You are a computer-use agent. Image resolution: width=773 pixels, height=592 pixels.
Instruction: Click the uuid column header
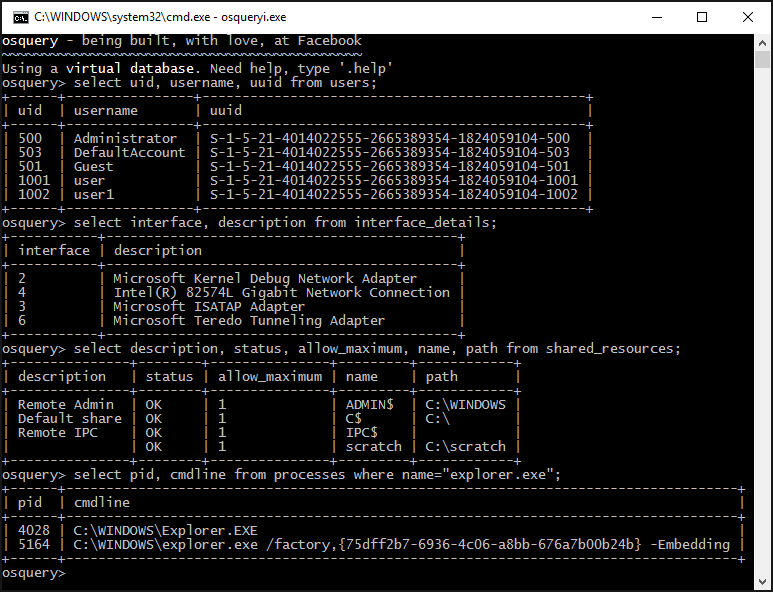coord(226,110)
